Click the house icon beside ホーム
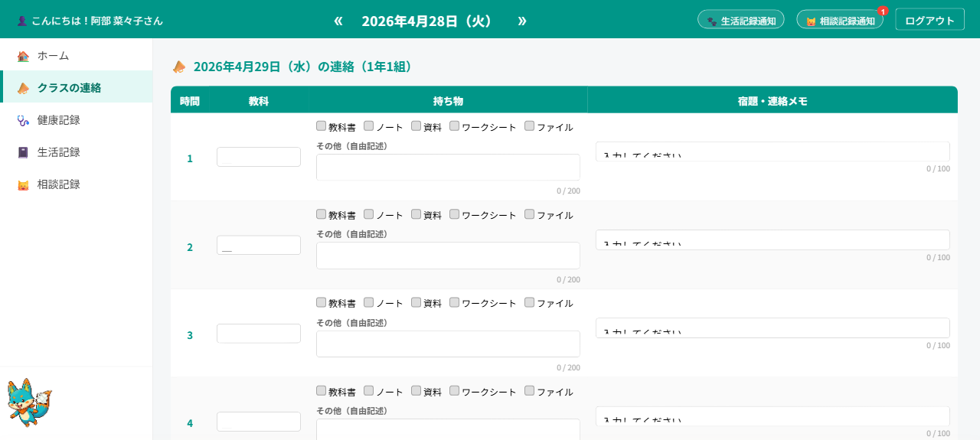Viewport: 980px width, 440px height. click(23, 56)
